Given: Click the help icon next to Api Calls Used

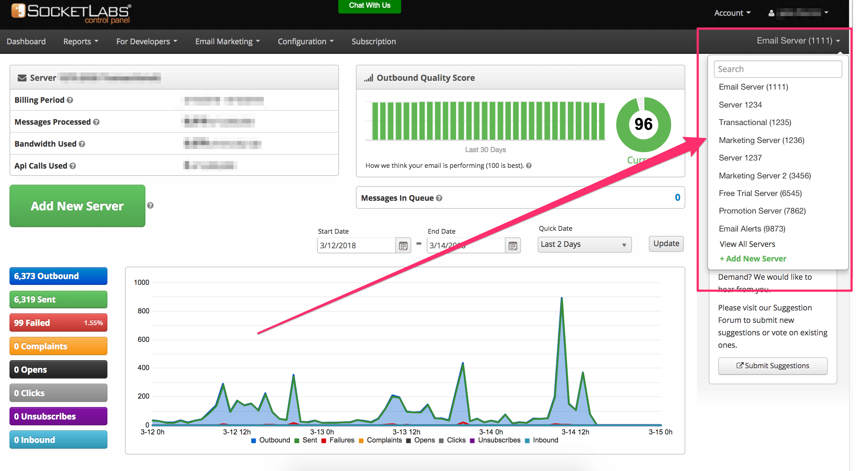Looking at the screenshot, I should point(73,166).
